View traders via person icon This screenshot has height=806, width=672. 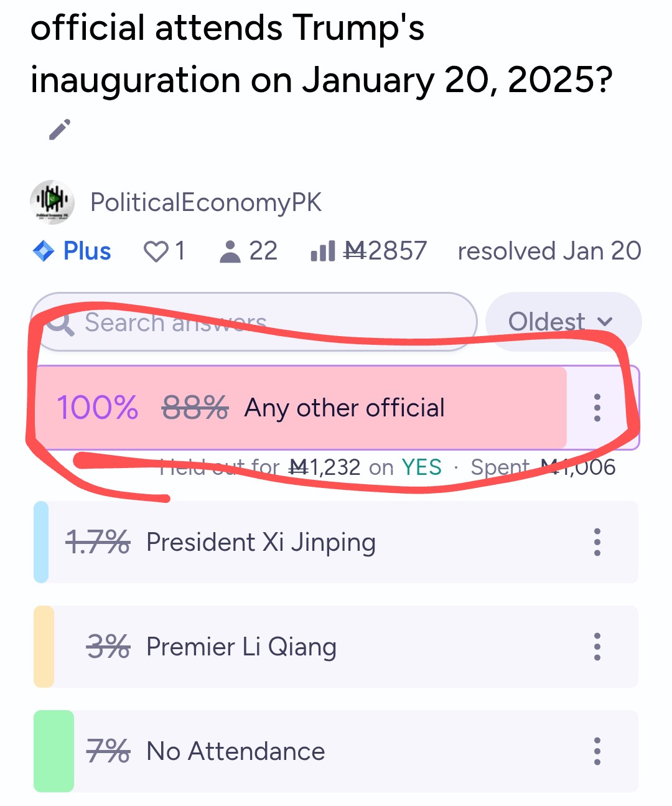[x=230, y=251]
